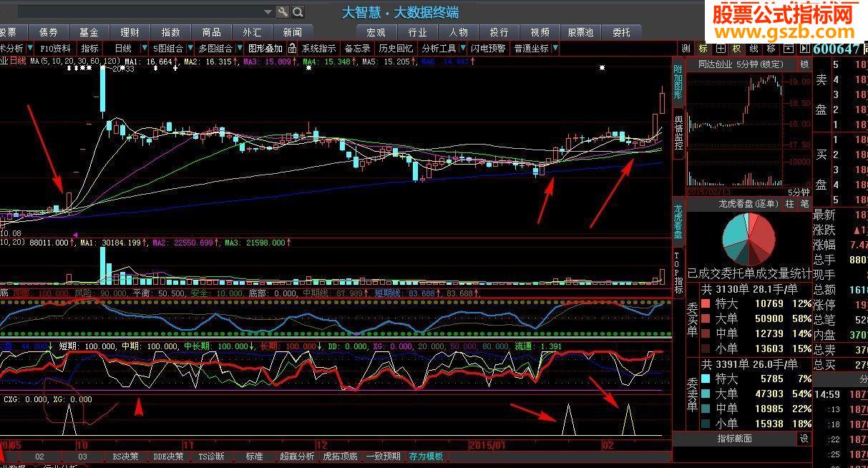Click the 测 icon in the right toolbar
This screenshot has width=868, height=468.
coord(686,49)
